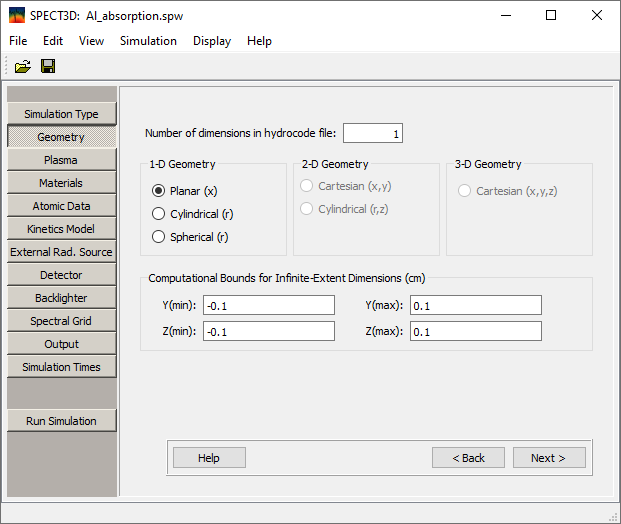
Task: Click the Y(min) input field
Action: tap(268, 305)
